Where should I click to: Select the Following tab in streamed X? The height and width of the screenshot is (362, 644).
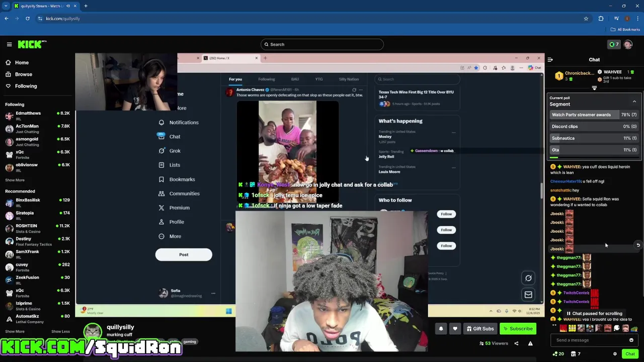pyautogui.click(x=267, y=79)
